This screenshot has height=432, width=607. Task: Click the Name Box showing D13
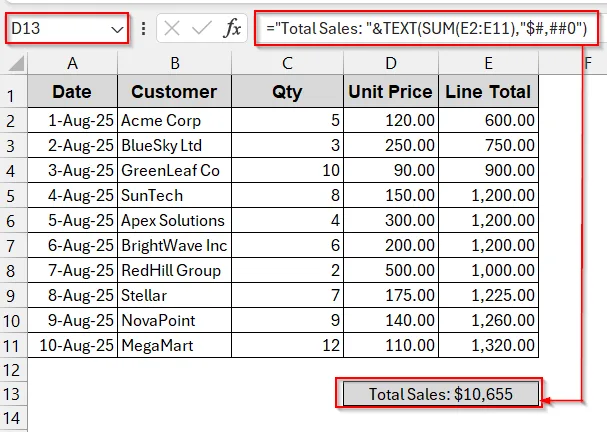point(67,28)
